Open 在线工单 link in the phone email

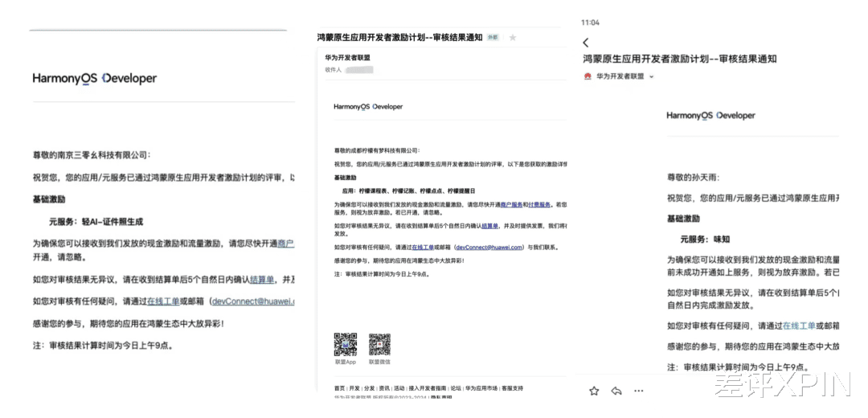[x=798, y=326]
